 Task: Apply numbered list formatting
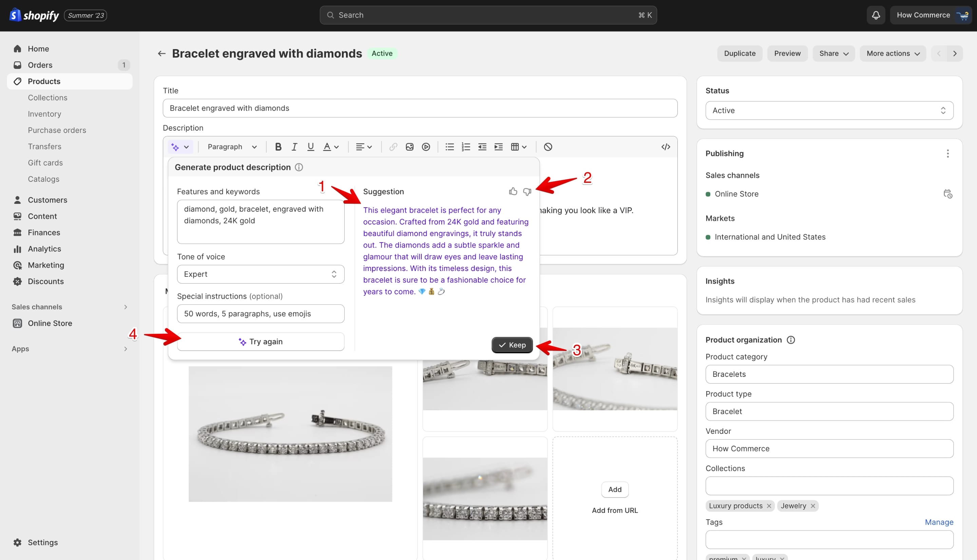pyautogui.click(x=466, y=147)
